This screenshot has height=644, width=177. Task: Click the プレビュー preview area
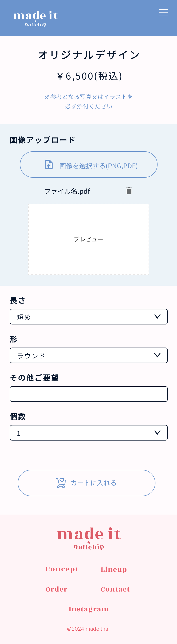point(88,239)
